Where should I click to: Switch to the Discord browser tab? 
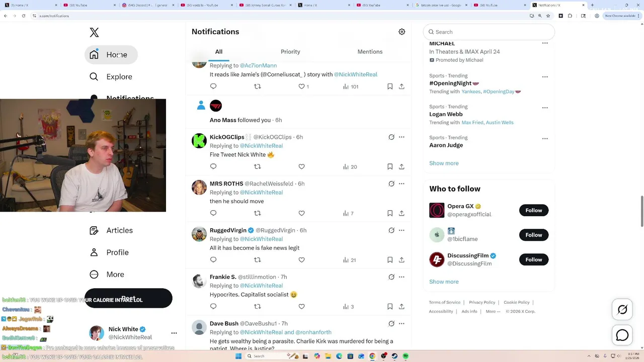pos(148,5)
